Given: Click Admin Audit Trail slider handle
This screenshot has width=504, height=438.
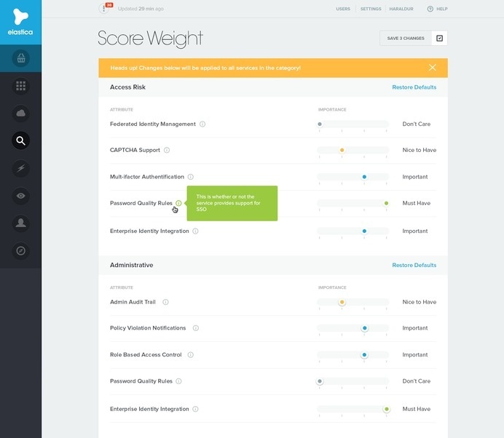Looking at the screenshot, I should pyautogui.click(x=342, y=302).
